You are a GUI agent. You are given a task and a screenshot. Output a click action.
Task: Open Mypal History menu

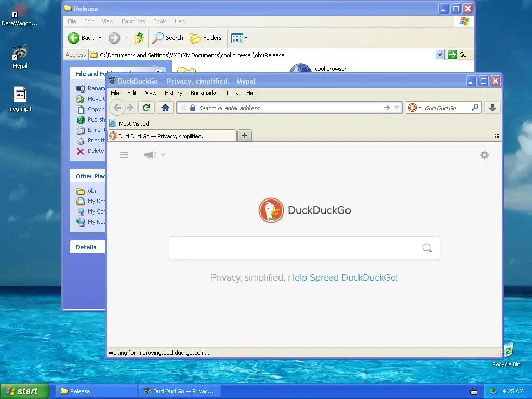point(174,93)
